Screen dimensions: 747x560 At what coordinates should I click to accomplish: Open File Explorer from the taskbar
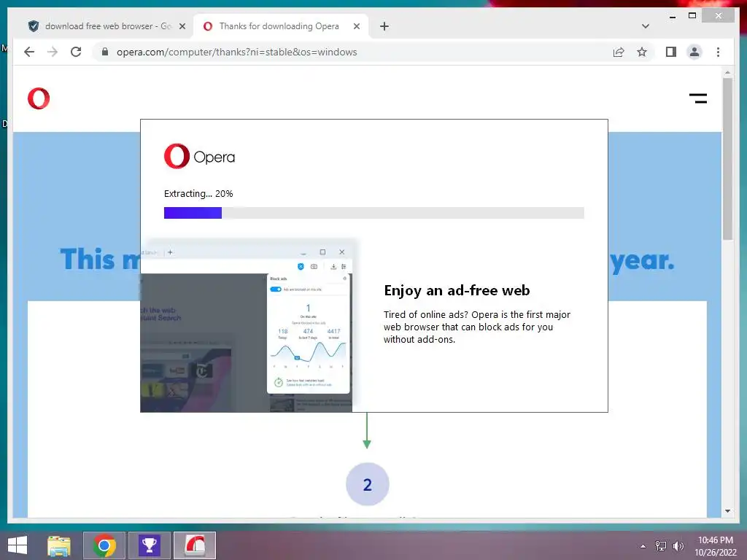(x=59, y=545)
